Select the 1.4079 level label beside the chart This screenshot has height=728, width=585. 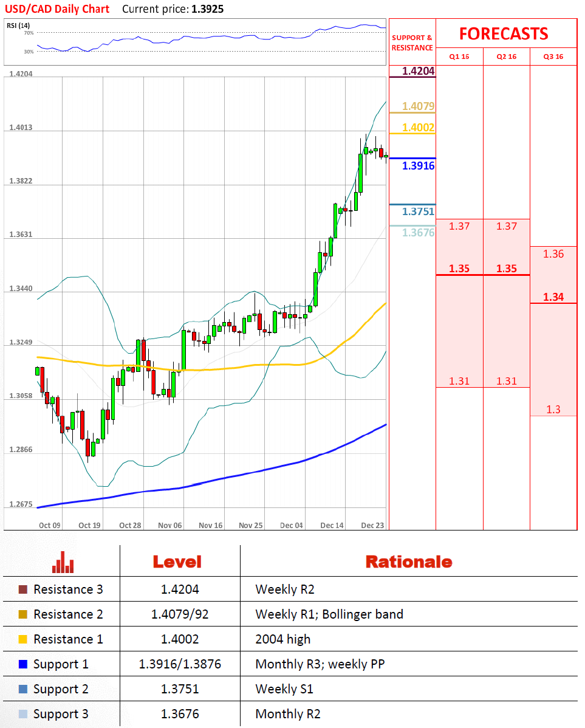pyautogui.click(x=419, y=107)
